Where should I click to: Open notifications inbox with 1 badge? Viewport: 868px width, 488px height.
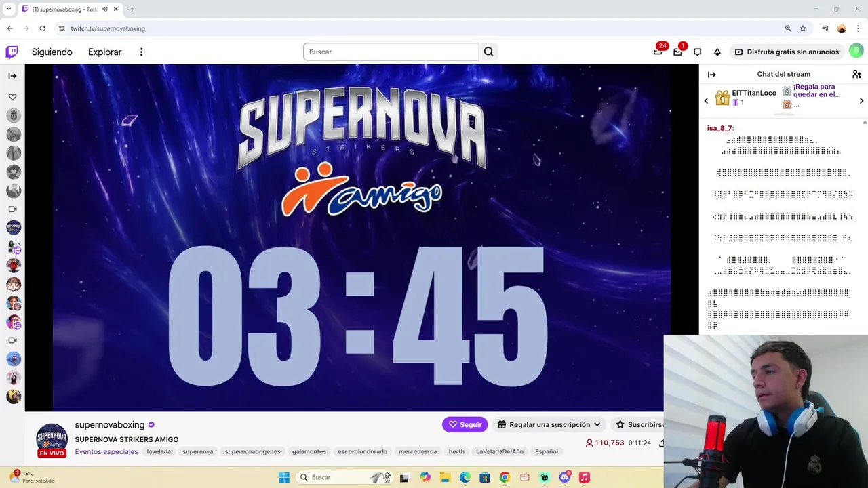tap(677, 52)
